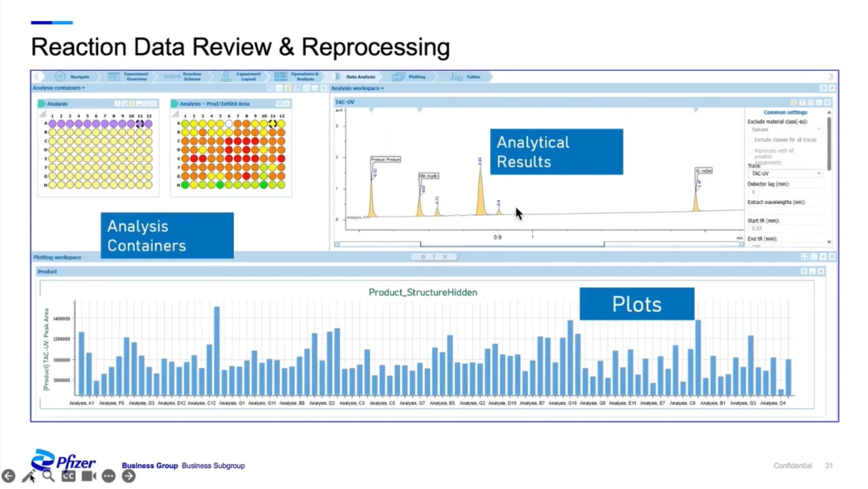Collapse the Analysis plate panel arrow
This screenshot has width=868, height=489.
(42, 104)
